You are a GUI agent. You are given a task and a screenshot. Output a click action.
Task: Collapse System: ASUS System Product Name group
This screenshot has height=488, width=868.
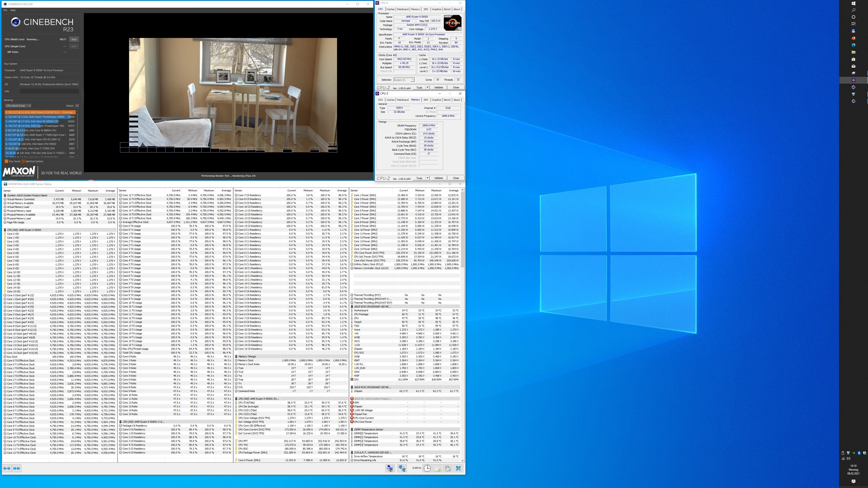click(5, 195)
